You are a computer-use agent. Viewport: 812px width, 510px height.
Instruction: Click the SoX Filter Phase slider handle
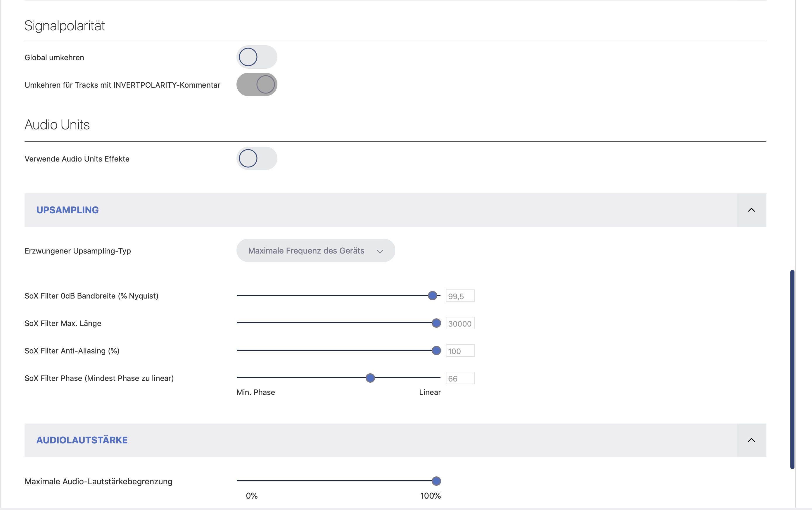370,378
